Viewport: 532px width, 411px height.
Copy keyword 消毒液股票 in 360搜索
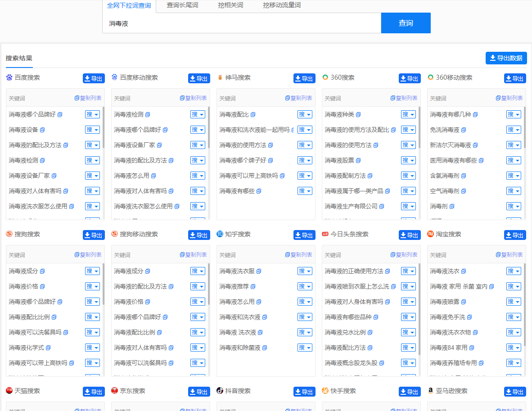coord(358,161)
